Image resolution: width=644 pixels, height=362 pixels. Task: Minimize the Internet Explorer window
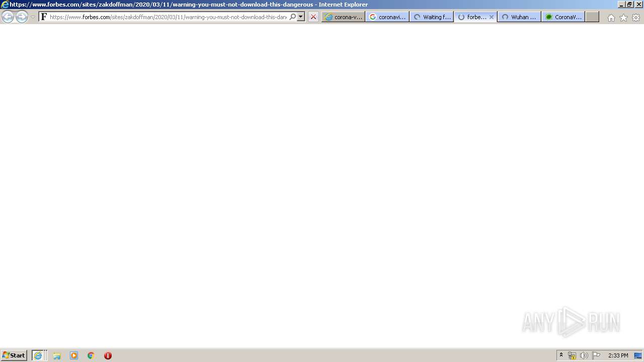pyautogui.click(x=621, y=5)
